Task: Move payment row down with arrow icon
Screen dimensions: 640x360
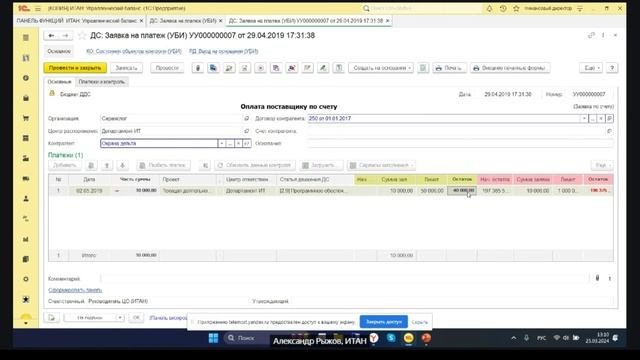Action: (x=122, y=165)
